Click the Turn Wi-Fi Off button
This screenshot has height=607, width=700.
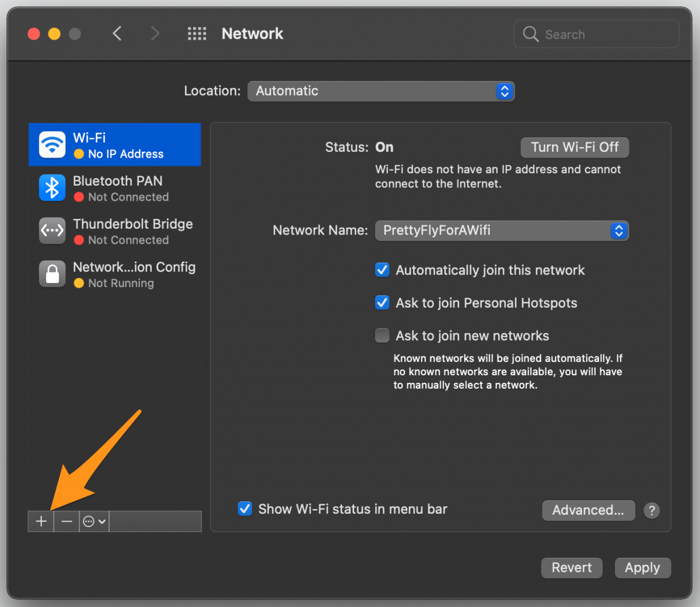pos(574,147)
